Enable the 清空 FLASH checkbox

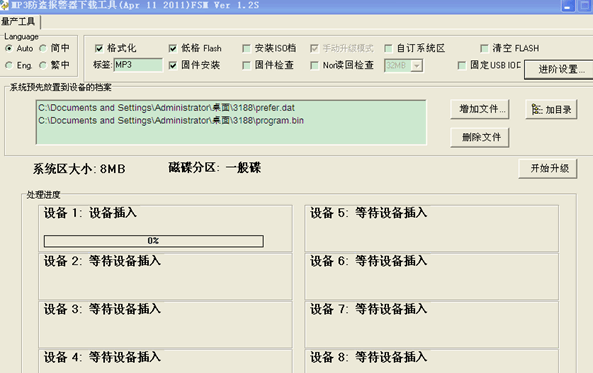(484, 48)
